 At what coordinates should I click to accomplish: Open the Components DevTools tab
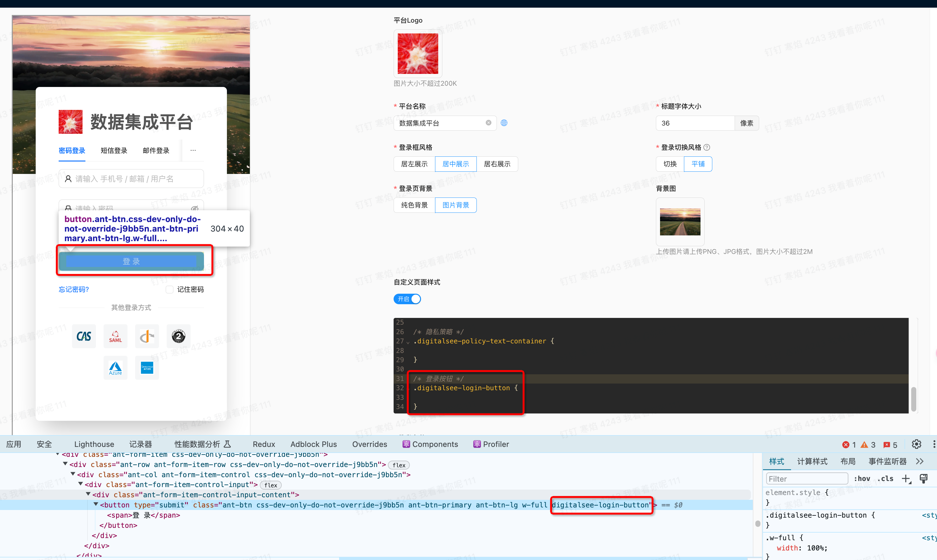430,444
